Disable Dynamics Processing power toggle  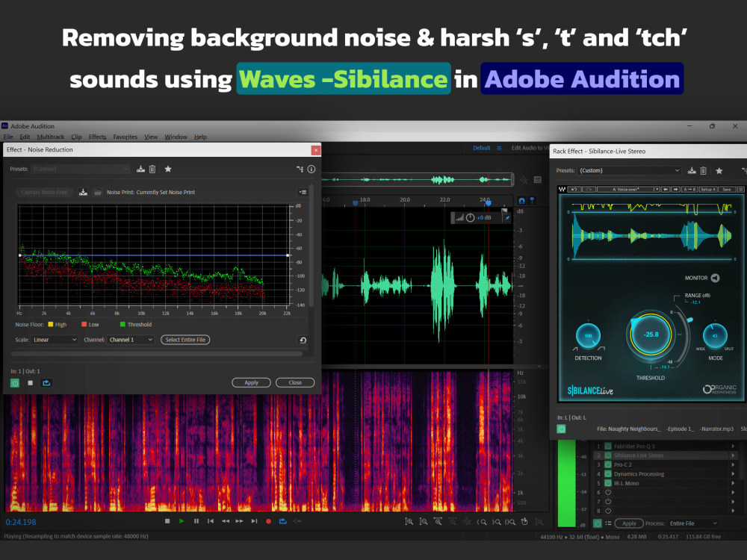(608, 474)
